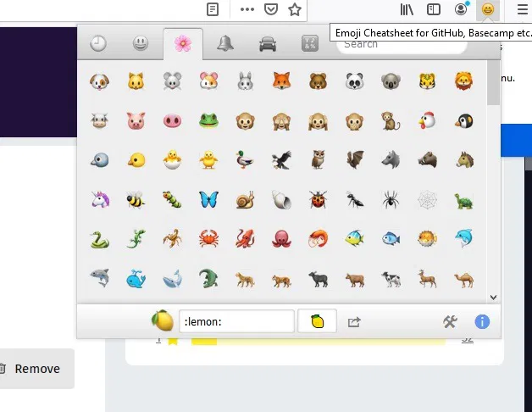Choose the bat emoji
Screen dimensions: 532x412
pyautogui.click(x=355, y=159)
